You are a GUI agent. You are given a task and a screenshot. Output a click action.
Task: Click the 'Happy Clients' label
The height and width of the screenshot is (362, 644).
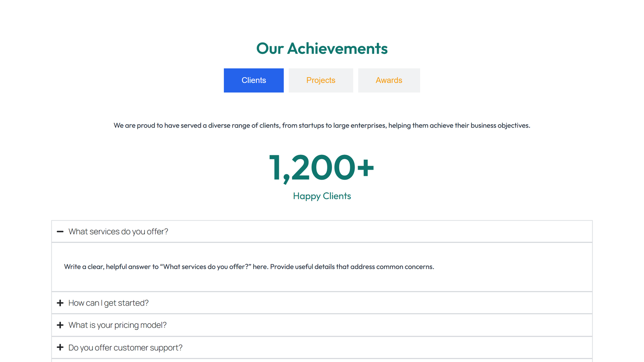point(322,196)
